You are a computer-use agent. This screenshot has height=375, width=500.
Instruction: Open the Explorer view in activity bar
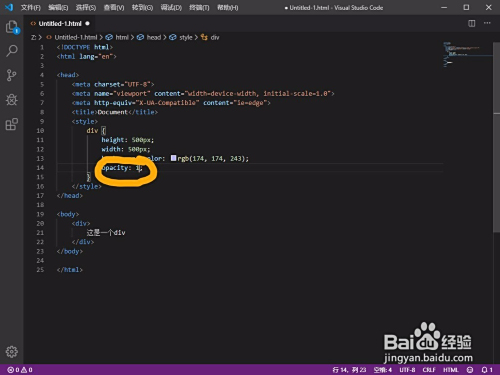(12, 27)
